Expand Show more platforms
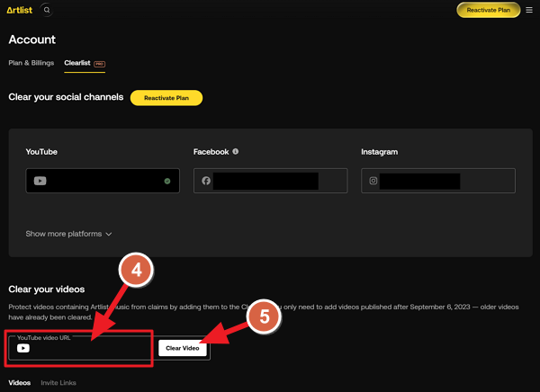The image size is (540, 392). coord(68,234)
